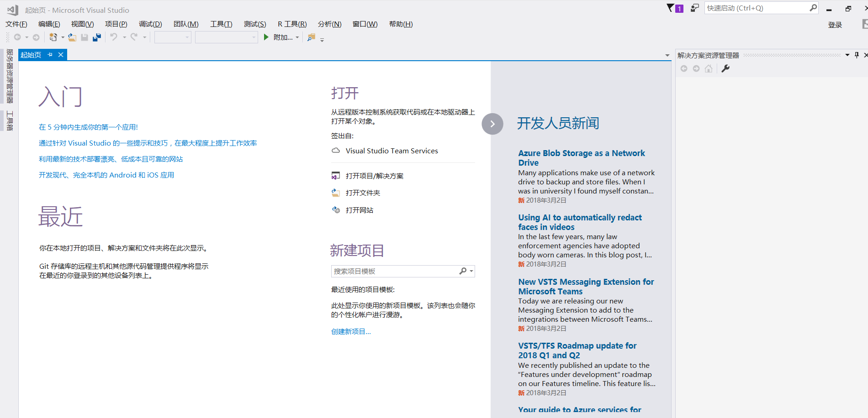Open the document tab list dropdown
This screenshot has width=868, height=418.
coord(667,55)
